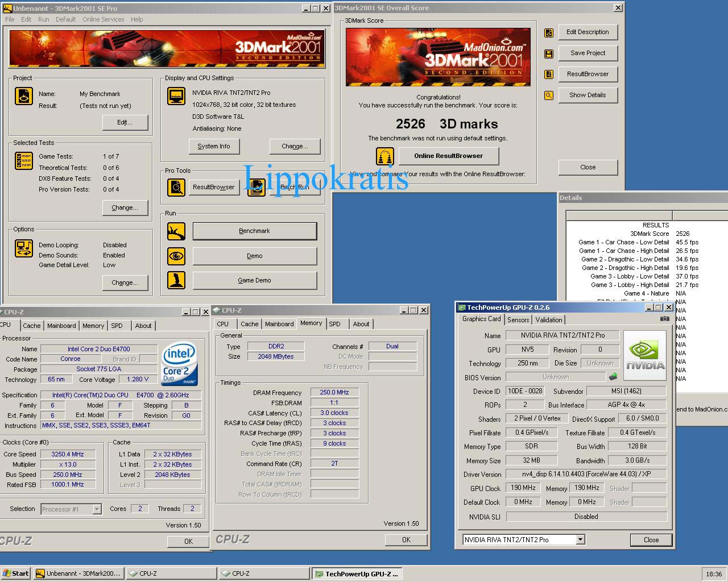This screenshot has width=728, height=582.
Task: Click the Benchmark run icon
Action: click(x=176, y=231)
